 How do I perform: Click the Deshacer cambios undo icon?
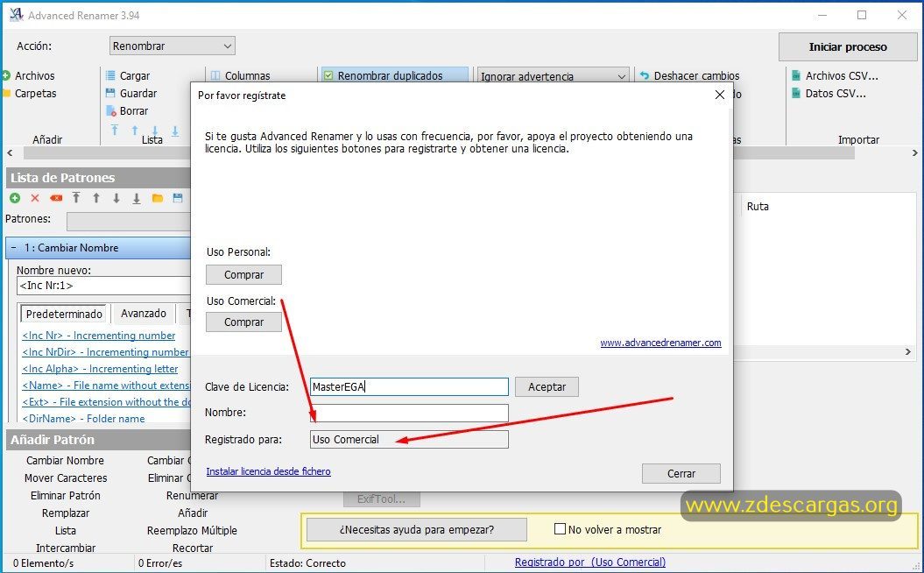pos(645,75)
